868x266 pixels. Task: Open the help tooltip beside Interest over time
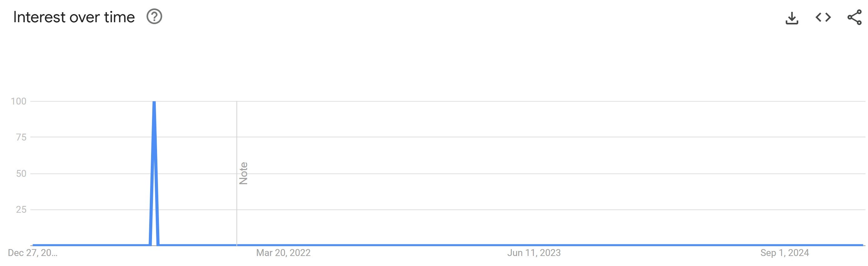[154, 17]
